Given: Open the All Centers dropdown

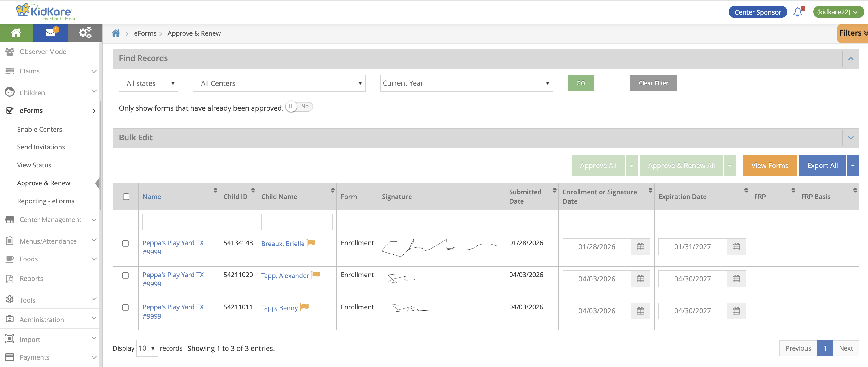Looking at the screenshot, I should (x=279, y=83).
